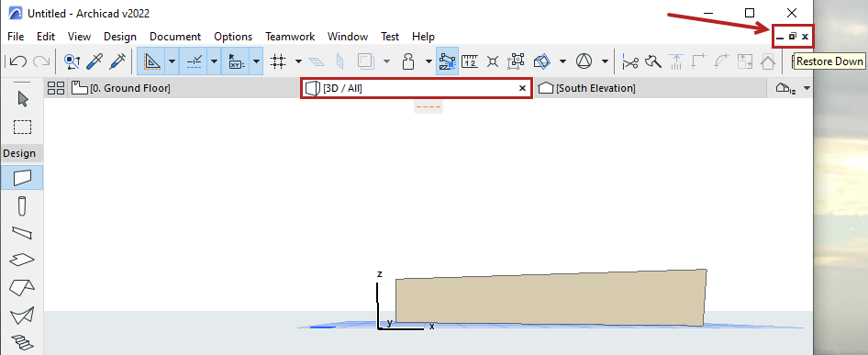Switch to the South Elevation tab
This screenshot has width=868, height=355.
pyautogui.click(x=587, y=88)
